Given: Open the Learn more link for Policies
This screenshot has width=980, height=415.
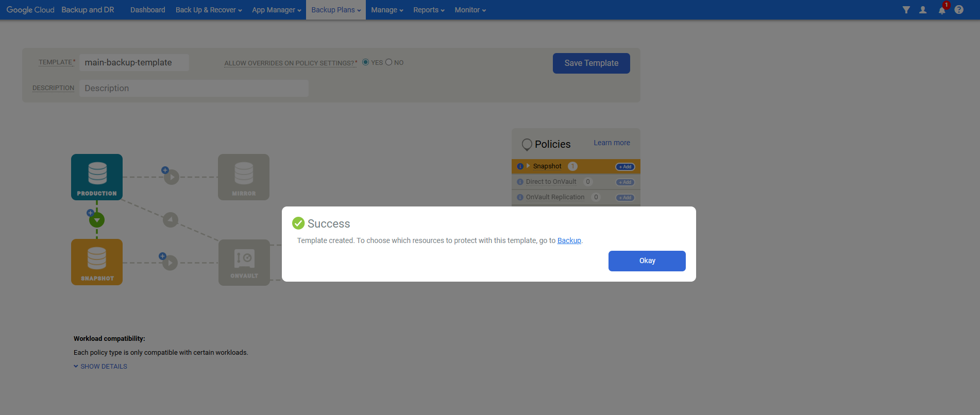Looking at the screenshot, I should [x=612, y=143].
